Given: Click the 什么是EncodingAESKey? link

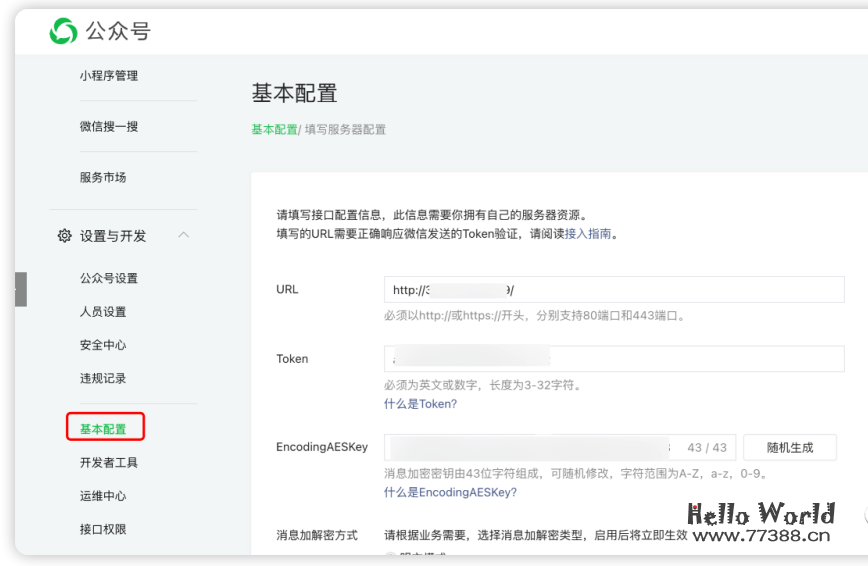Looking at the screenshot, I should point(450,492).
